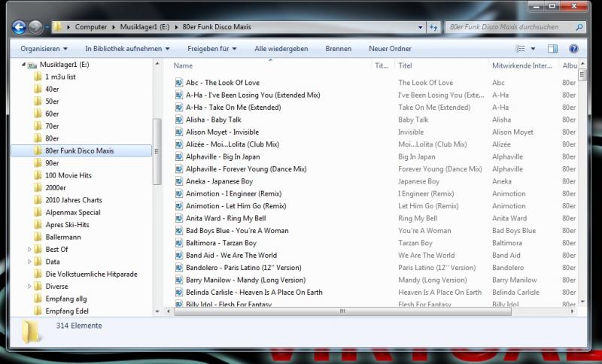The width and height of the screenshot is (602, 364).
Task: Click the horizontal scrollbar of file list
Action: [x=342, y=311]
